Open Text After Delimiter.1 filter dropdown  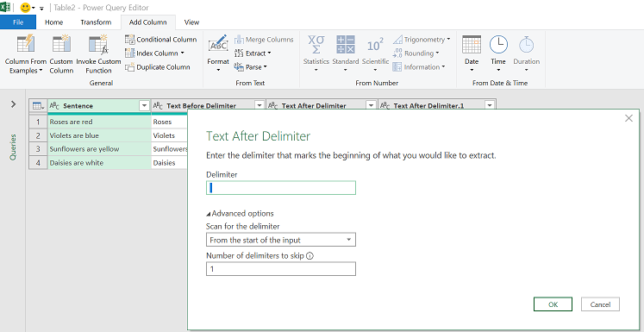coord(490,106)
